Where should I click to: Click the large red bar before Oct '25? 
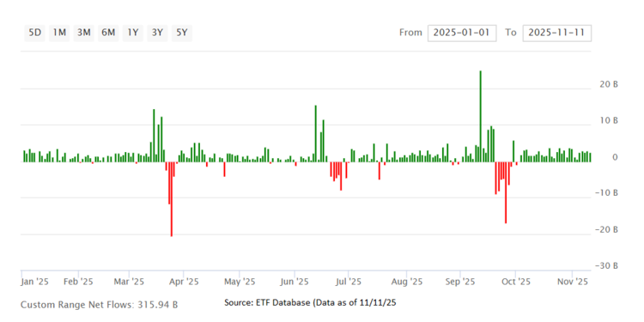point(506,192)
